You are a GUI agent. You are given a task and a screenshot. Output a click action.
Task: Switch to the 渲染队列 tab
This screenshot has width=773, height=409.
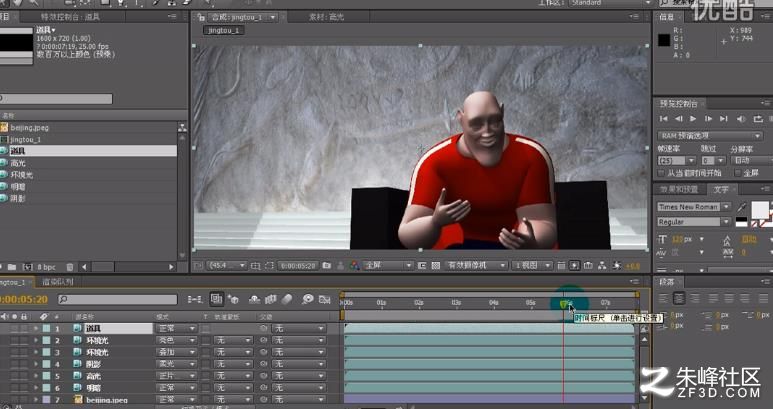[58, 282]
